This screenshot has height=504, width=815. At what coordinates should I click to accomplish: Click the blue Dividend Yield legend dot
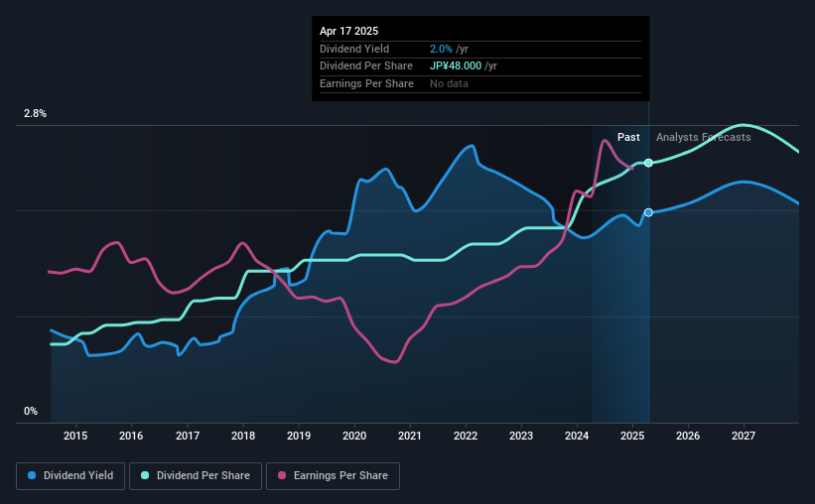tap(32, 475)
